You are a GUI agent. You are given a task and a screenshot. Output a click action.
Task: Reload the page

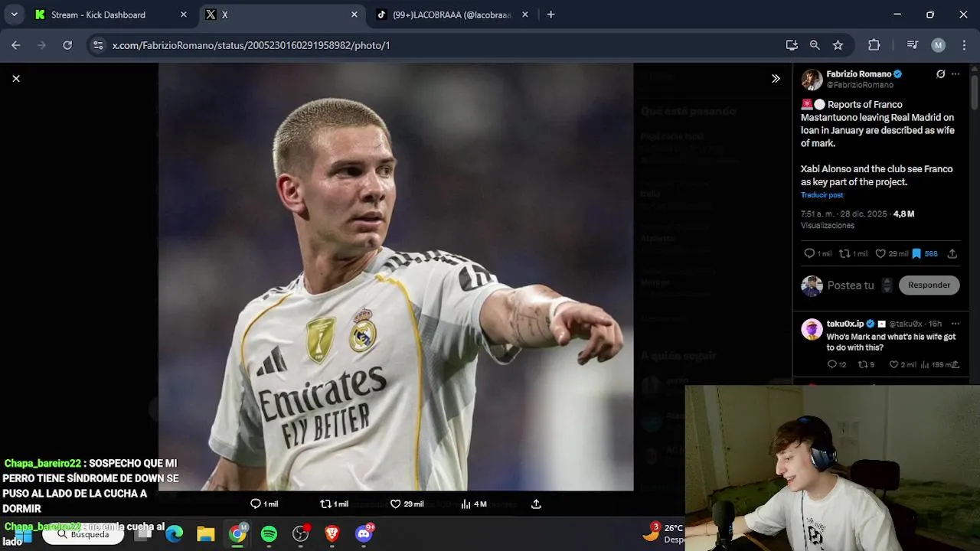(x=67, y=45)
